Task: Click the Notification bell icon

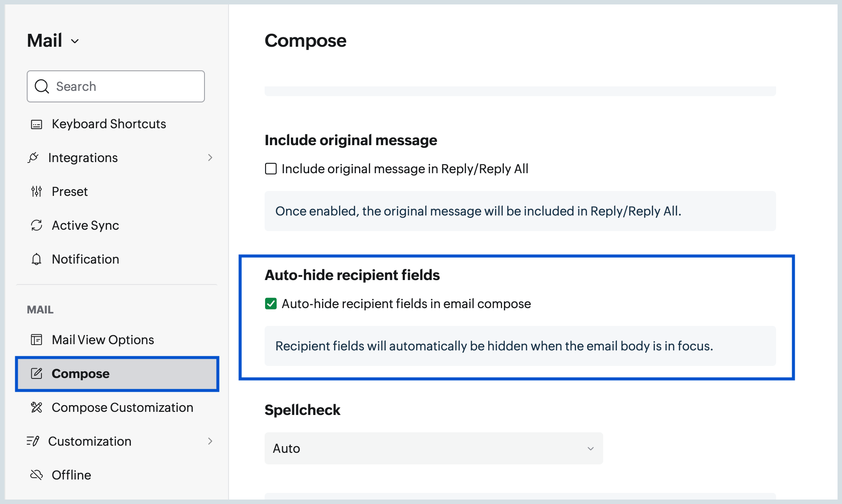Action: click(x=36, y=259)
